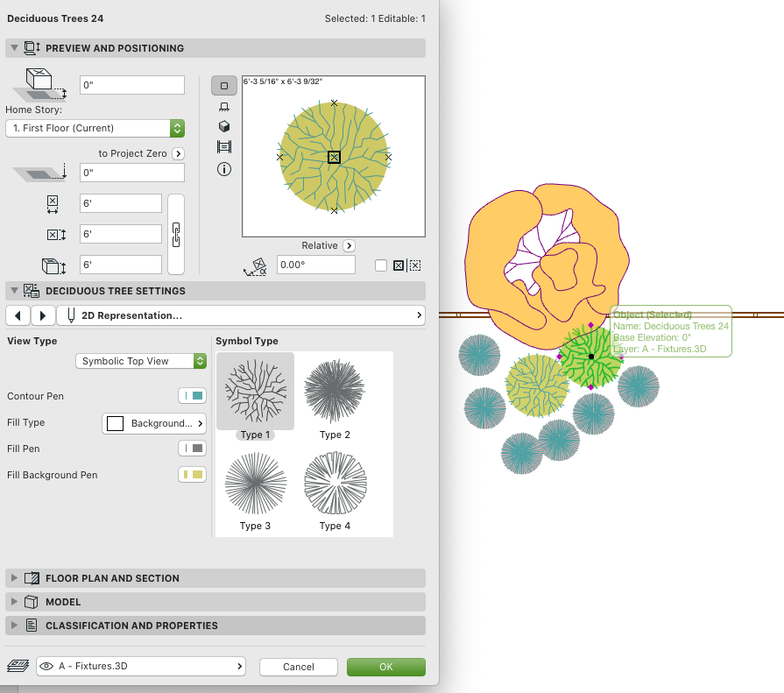The width and height of the screenshot is (784, 693).
Task: Click first dimension 6' field
Action: pyautogui.click(x=121, y=203)
